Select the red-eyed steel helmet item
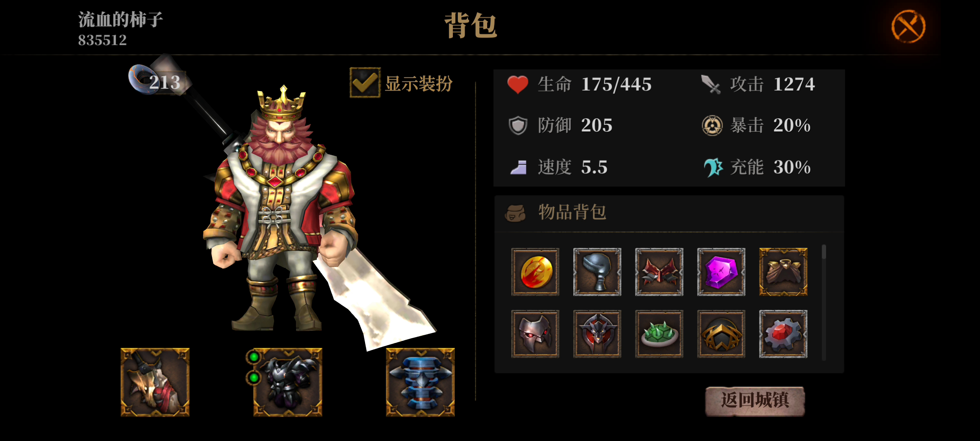Image resolution: width=980 pixels, height=441 pixels. 535,334
